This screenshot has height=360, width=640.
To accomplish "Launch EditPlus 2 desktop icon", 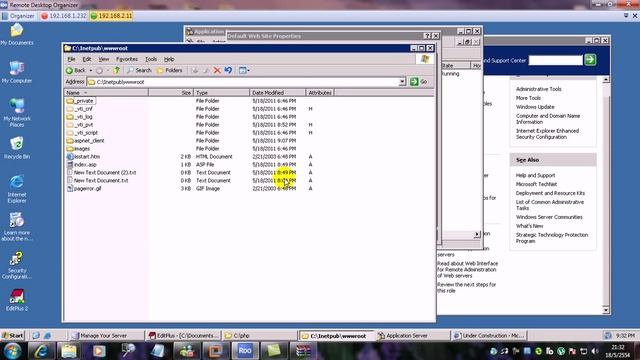I will pyautogui.click(x=17, y=300).
